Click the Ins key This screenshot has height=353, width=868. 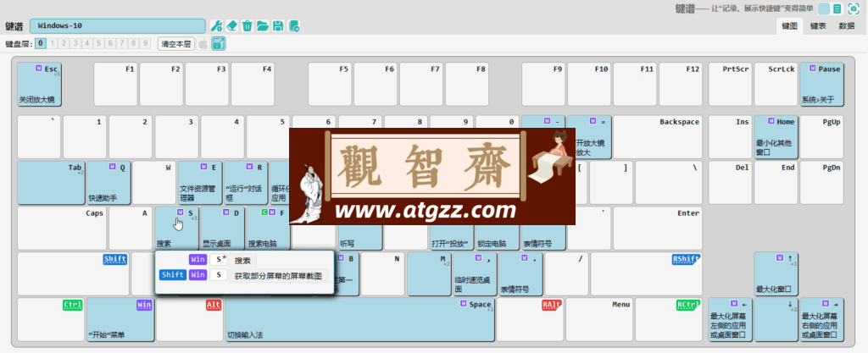(730, 137)
